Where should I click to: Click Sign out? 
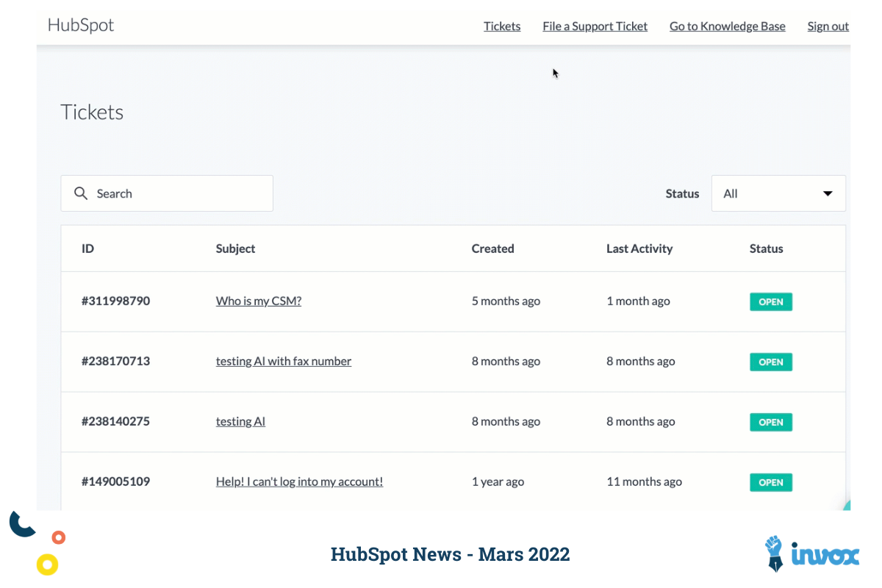point(828,26)
